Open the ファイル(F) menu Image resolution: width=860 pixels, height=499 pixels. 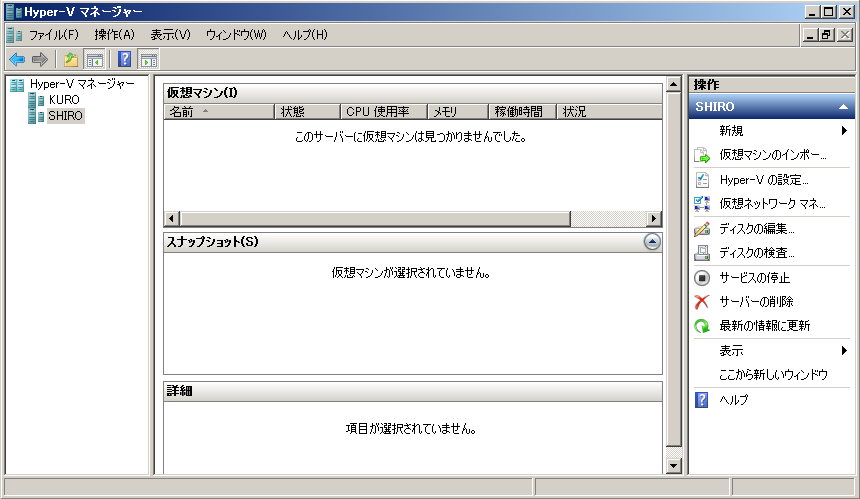pyautogui.click(x=54, y=35)
